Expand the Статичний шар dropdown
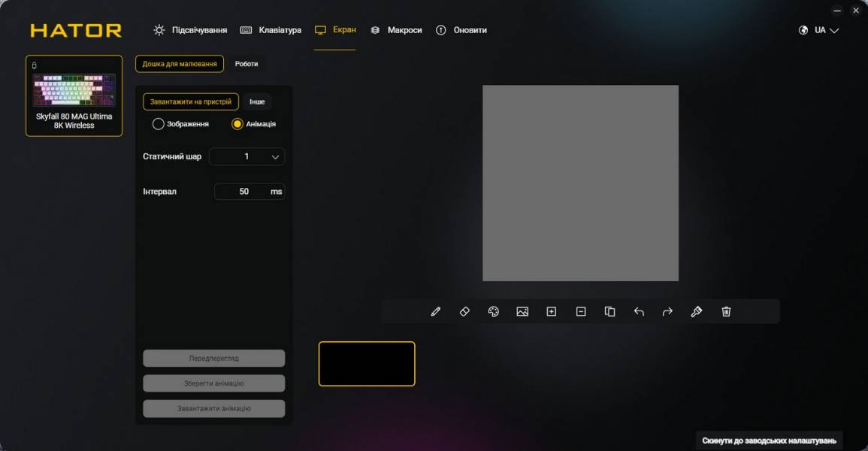The image size is (868, 451). coord(246,156)
